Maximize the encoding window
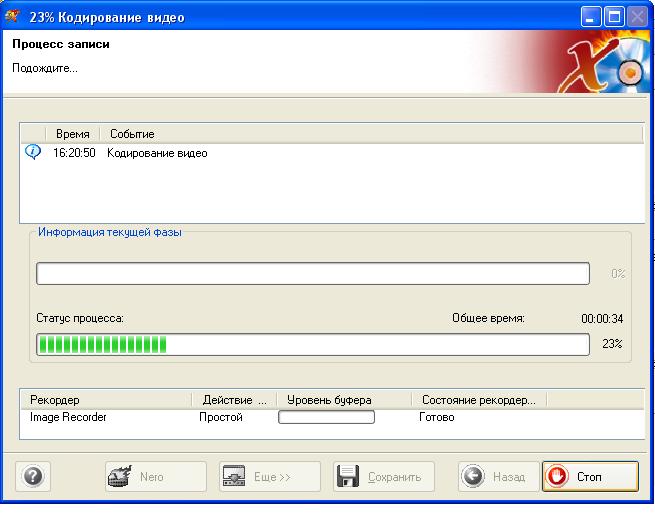This screenshot has width=655, height=526. tap(614, 18)
